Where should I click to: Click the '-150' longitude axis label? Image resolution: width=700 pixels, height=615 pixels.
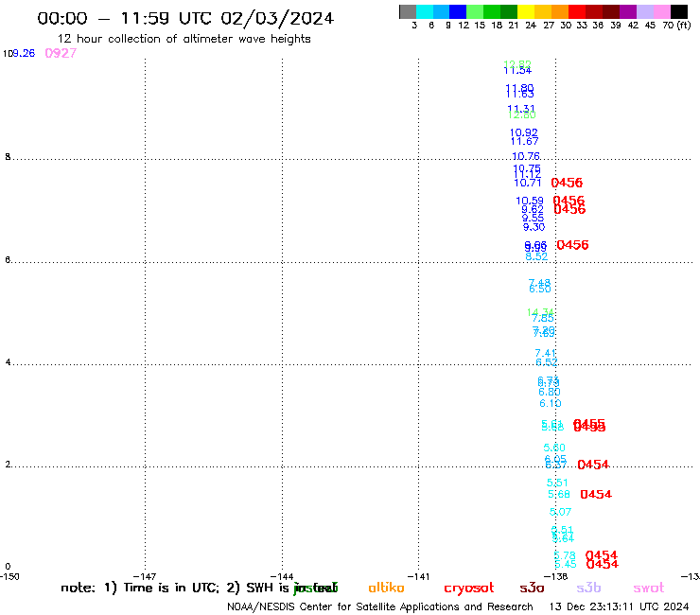pyautogui.click(x=9, y=576)
